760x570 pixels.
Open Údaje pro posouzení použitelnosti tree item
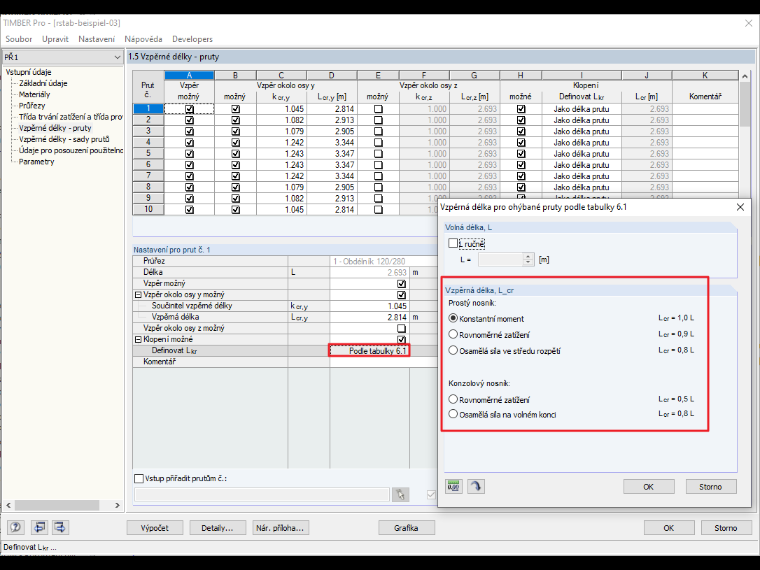[x=70, y=150]
